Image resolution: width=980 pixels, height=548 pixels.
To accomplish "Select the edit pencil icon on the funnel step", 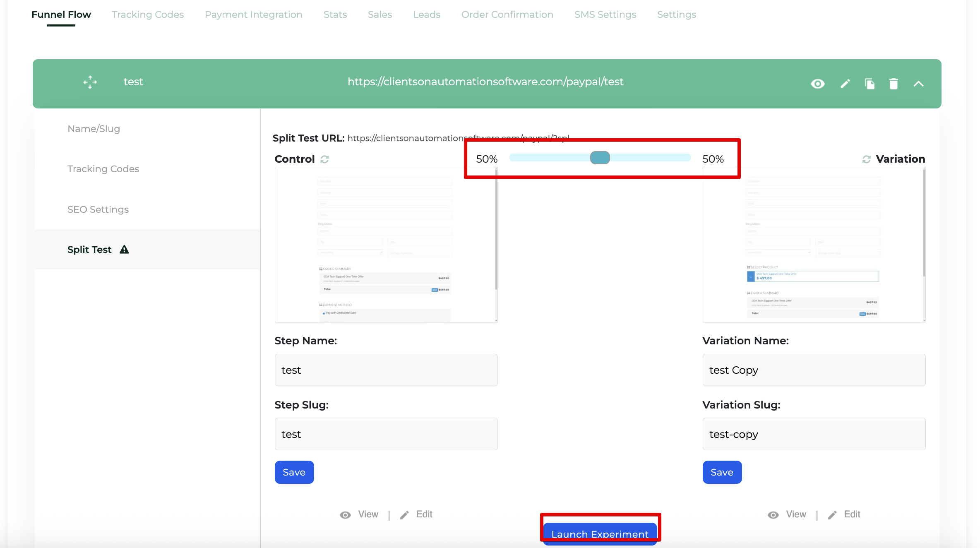I will click(x=845, y=84).
